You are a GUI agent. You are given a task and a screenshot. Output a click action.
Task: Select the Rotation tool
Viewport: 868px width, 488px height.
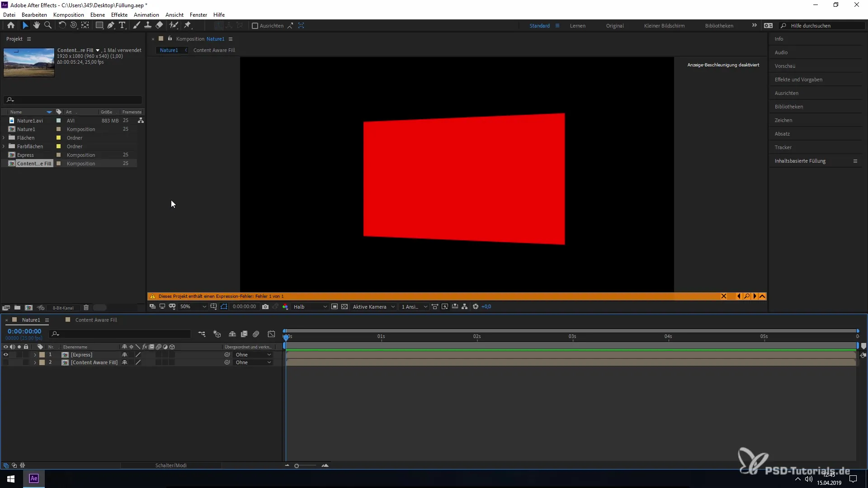(x=62, y=25)
